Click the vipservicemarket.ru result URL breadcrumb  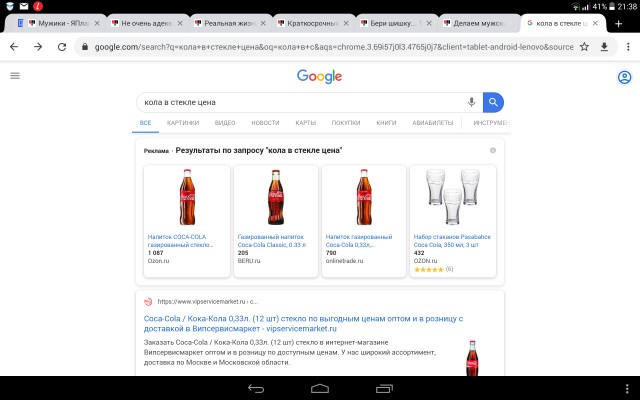207,302
